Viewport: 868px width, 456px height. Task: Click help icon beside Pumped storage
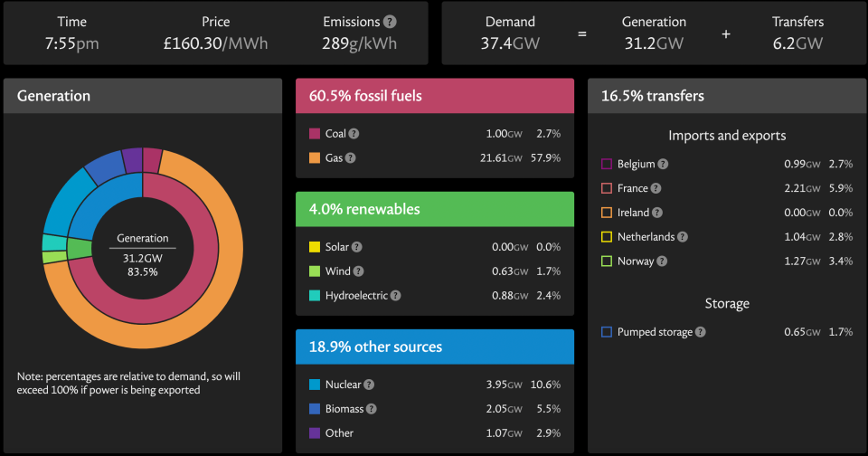point(701,332)
